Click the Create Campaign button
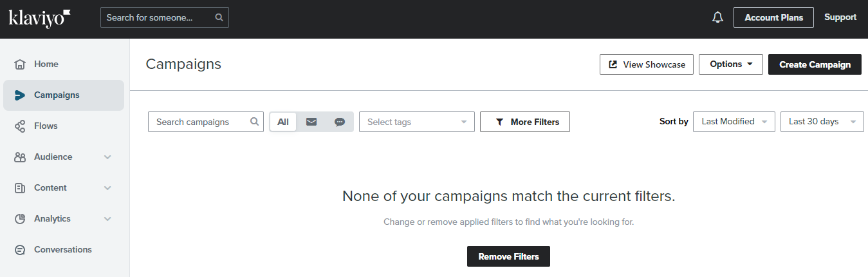This screenshot has height=277, width=868. pyautogui.click(x=815, y=64)
